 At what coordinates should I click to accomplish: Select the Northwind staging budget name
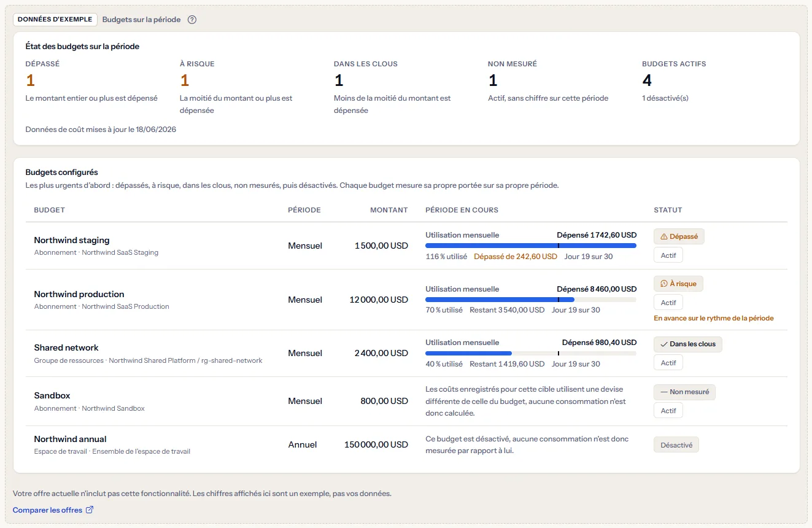coord(72,240)
